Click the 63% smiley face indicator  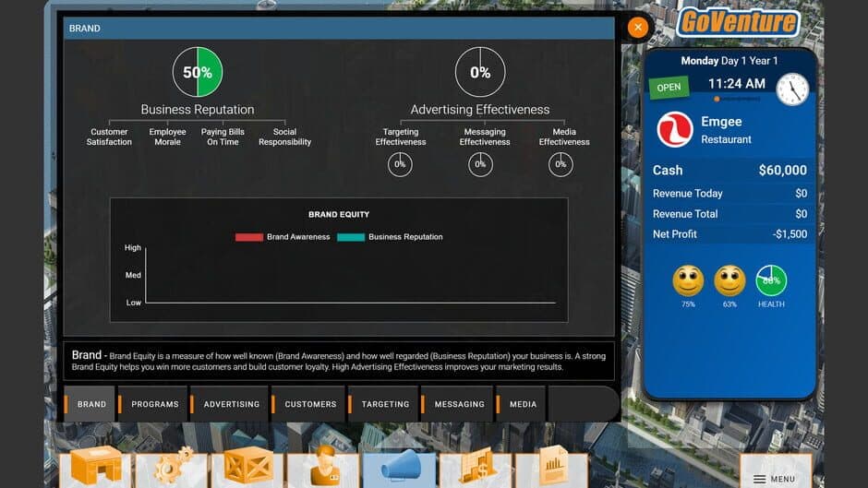(729, 281)
